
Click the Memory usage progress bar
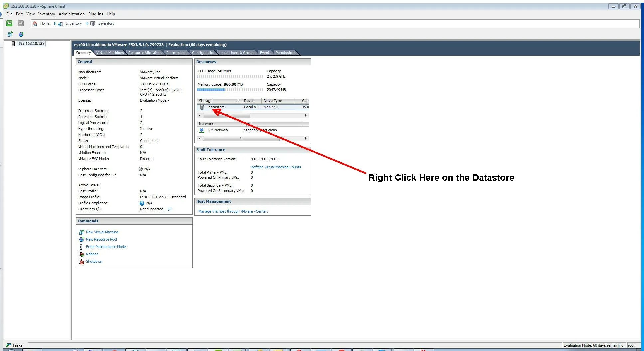pos(230,90)
